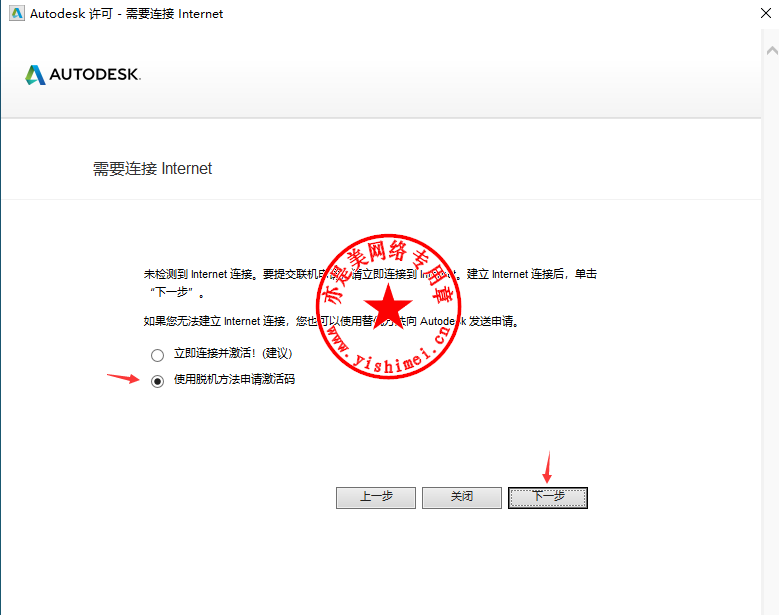
Task: Click the 如果您无法建立 Internet 连接 paragraph
Action: (x=331, y=321)
